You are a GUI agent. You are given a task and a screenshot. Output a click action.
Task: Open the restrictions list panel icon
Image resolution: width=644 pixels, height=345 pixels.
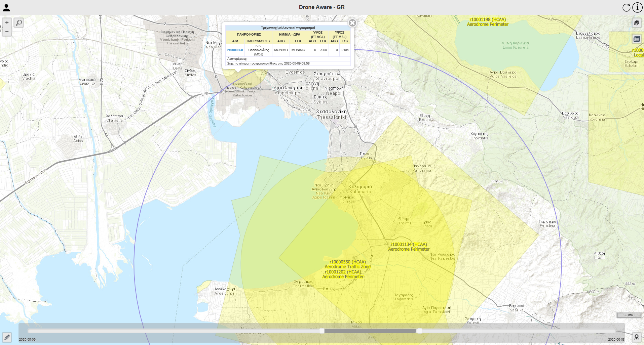click(636, 39)
